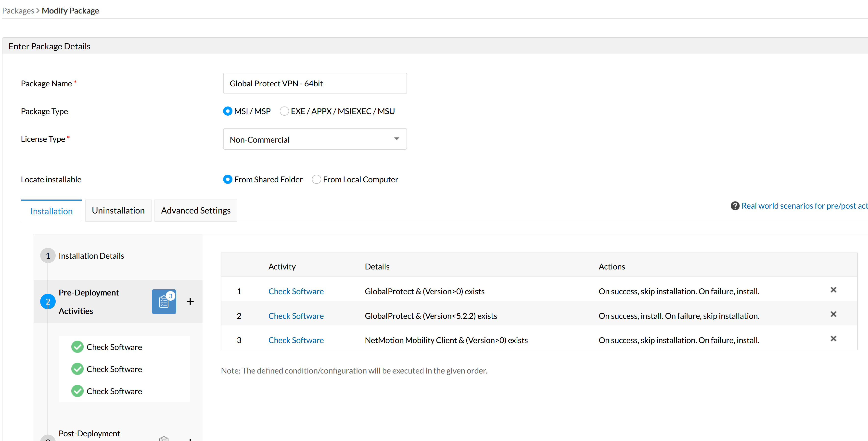868x441 pixels.
Task: Add a new Pre-Deployment activity with the plus icon
Action: [x=190, y=301]
